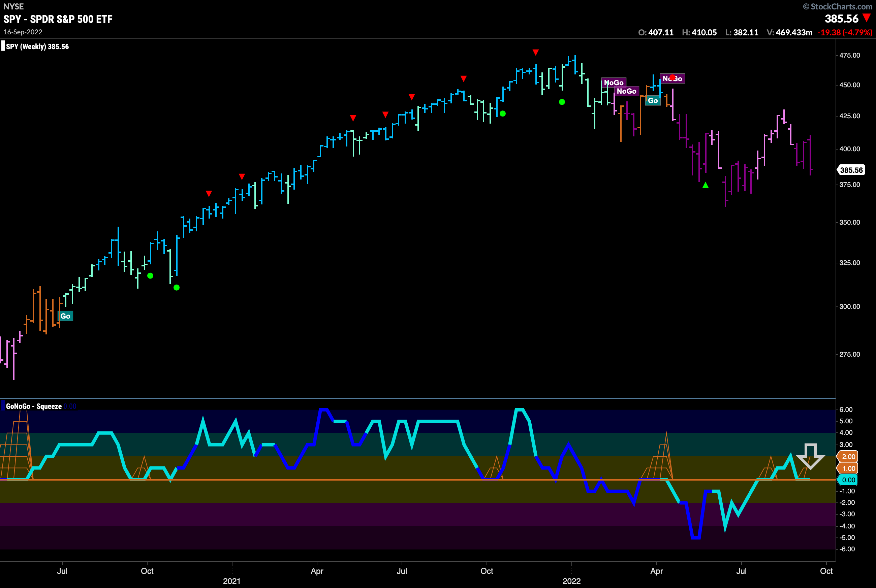The height and width of the screenshot is (588, 876).
Task: Click the SPY - SPDR S&P 500 ETF title
Action: [x=58, y=19]
